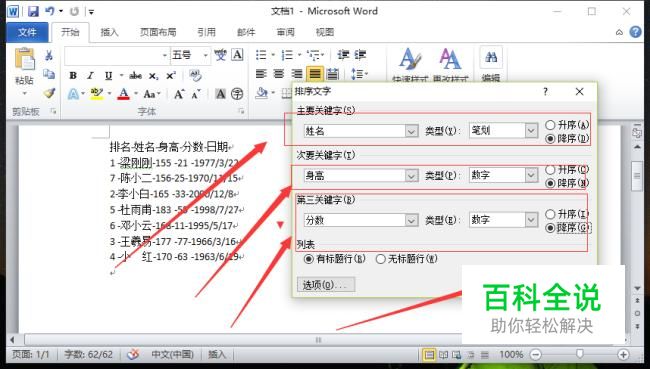The width and height of the screenshot is (650, 369).
Task: Switch to 插入 Insert tab
Action: 109,32
